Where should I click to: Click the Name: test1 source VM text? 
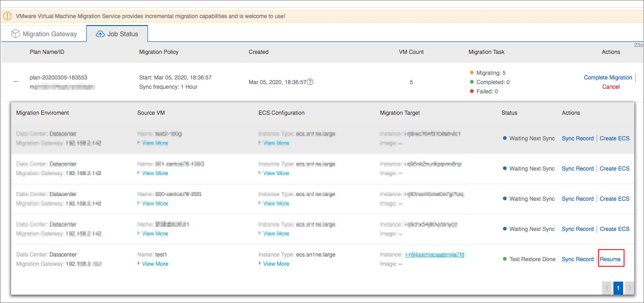pyautogui.click(x=152, y=255)
